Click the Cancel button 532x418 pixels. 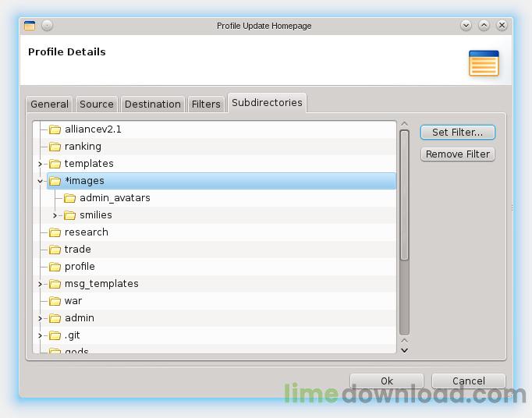(469, 381)
